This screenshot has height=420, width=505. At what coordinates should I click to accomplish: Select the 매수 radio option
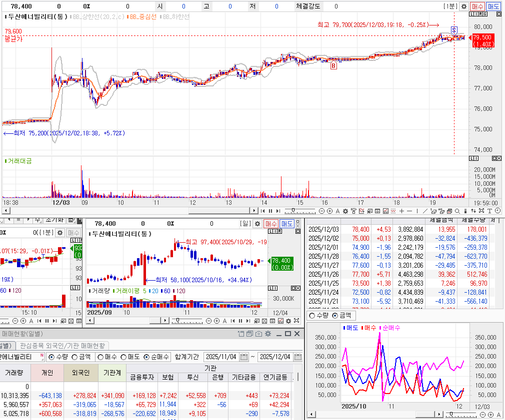[x=100, y=357]
